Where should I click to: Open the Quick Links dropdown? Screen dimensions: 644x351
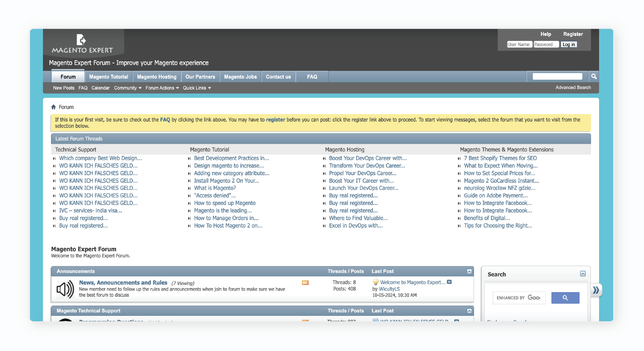pyautogui.click(x=197, y=88)
